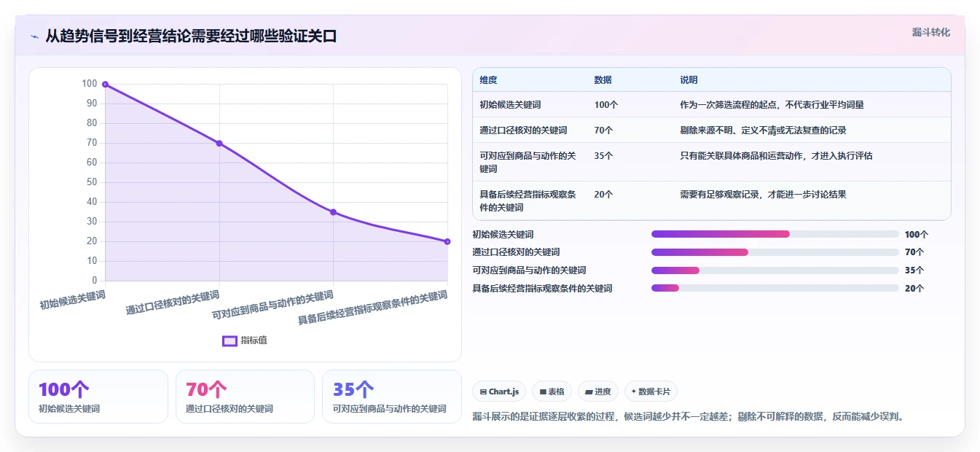Click the 通过口径核对的关键词 chart axis label

(173, 303)
